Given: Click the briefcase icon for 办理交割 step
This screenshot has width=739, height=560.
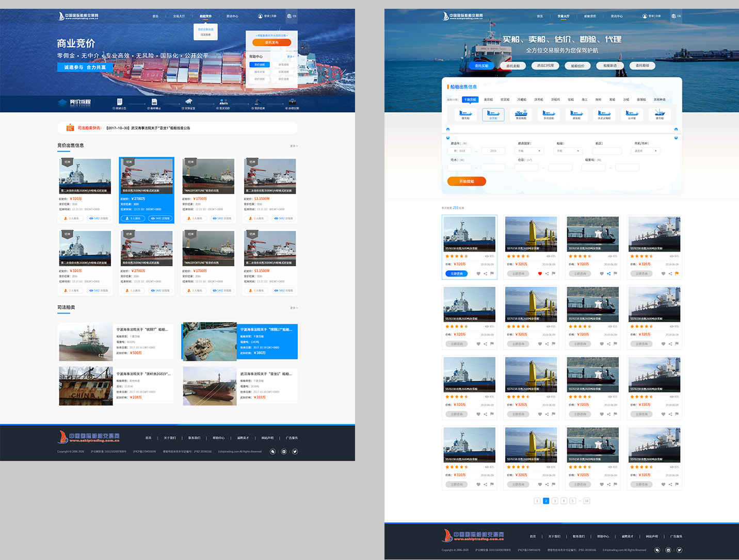Looking at the screenshot, I should [x=292, y=102].
